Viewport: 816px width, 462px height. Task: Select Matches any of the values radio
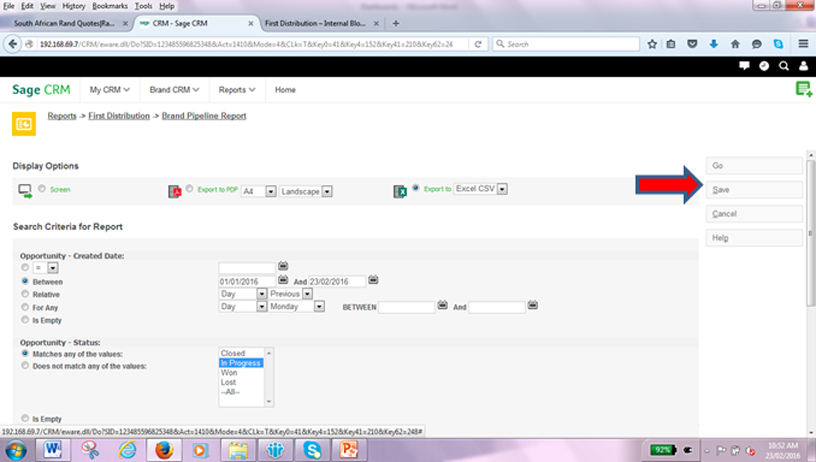pyautogui.click(x=25, y=353)
